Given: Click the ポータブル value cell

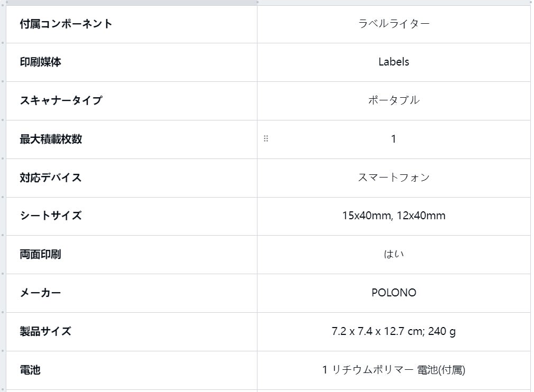Looking at the screenshot, I should [394, 100].
